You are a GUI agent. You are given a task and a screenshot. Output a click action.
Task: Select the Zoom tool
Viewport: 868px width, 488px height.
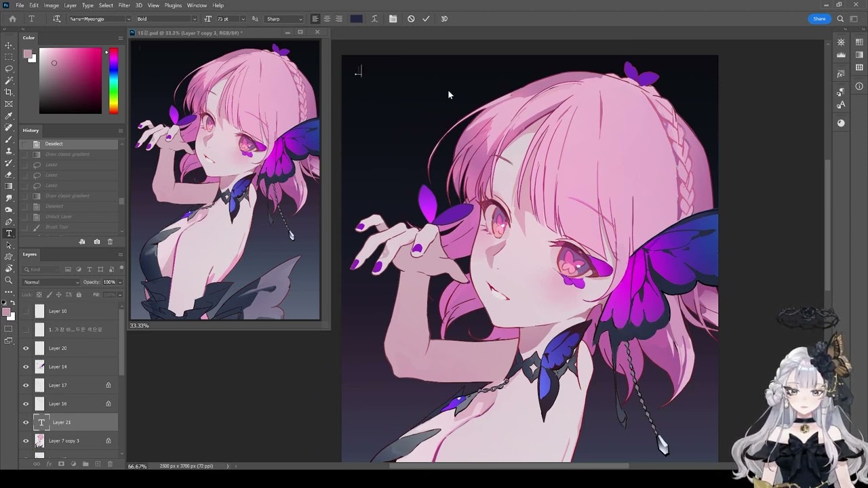click(x=9, y=280)
